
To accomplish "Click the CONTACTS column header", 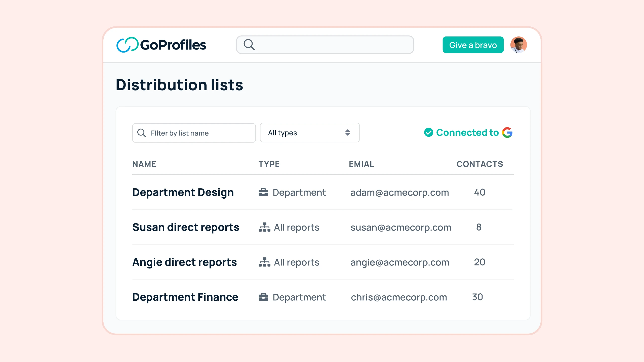I will tap(479, 164).
